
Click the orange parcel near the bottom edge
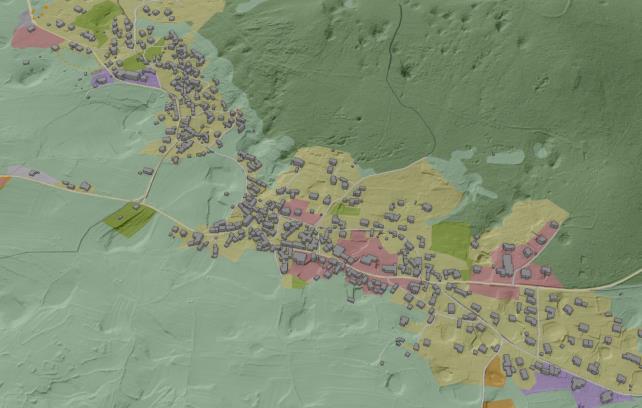click(x=495, y=372)
